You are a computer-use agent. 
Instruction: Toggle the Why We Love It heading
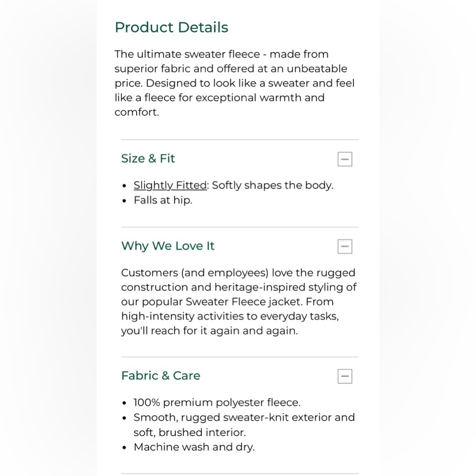(x=168, y=246)
